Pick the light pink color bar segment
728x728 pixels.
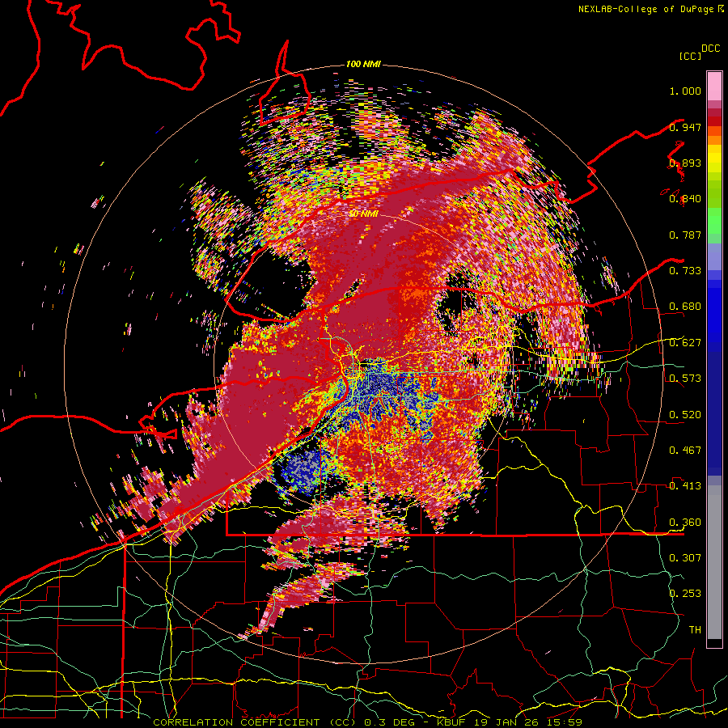(x=714, y=87)
